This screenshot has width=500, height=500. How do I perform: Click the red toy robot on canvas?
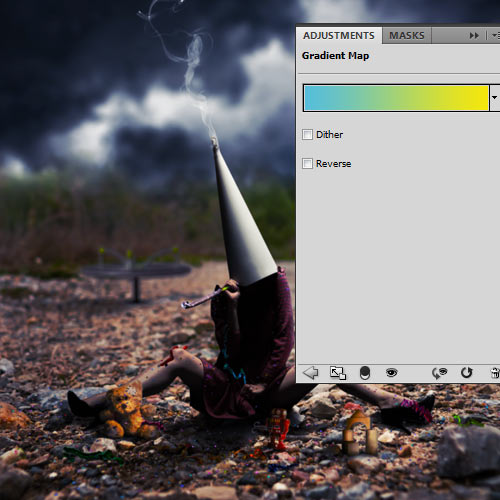(278, 429)
